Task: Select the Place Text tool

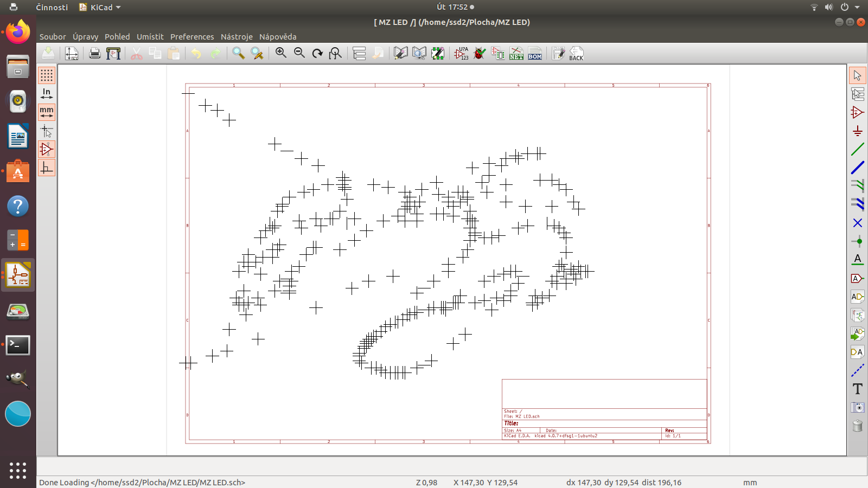Action: click(x=858, y=389)
